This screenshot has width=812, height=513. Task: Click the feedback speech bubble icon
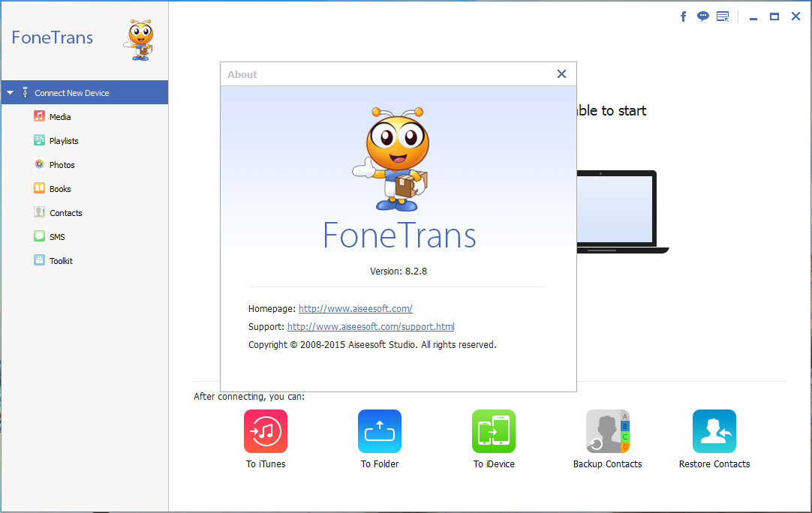click(703, 16)
